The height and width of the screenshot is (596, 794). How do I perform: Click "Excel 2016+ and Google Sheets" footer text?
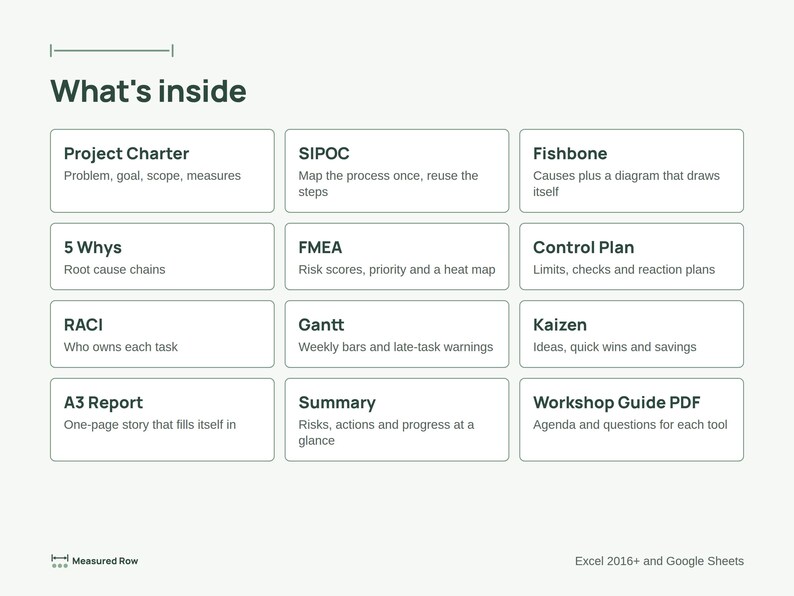pyautogui.click(x=659, y=561)
